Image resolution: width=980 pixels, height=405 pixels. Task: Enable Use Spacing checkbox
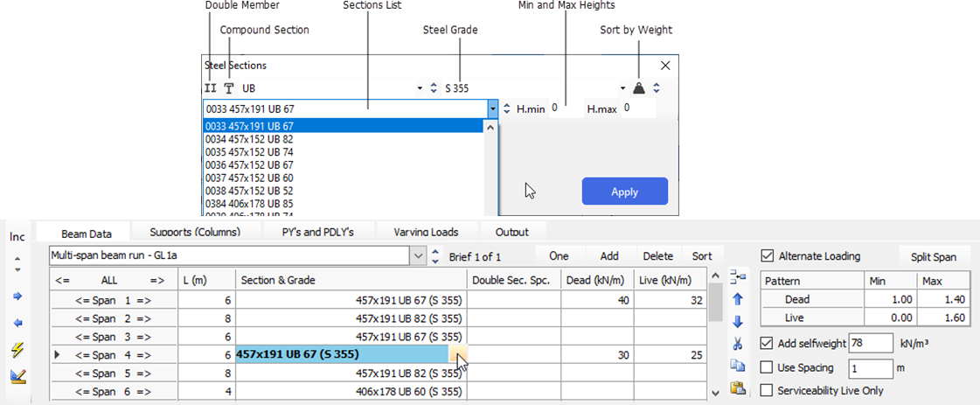point(767,367)
